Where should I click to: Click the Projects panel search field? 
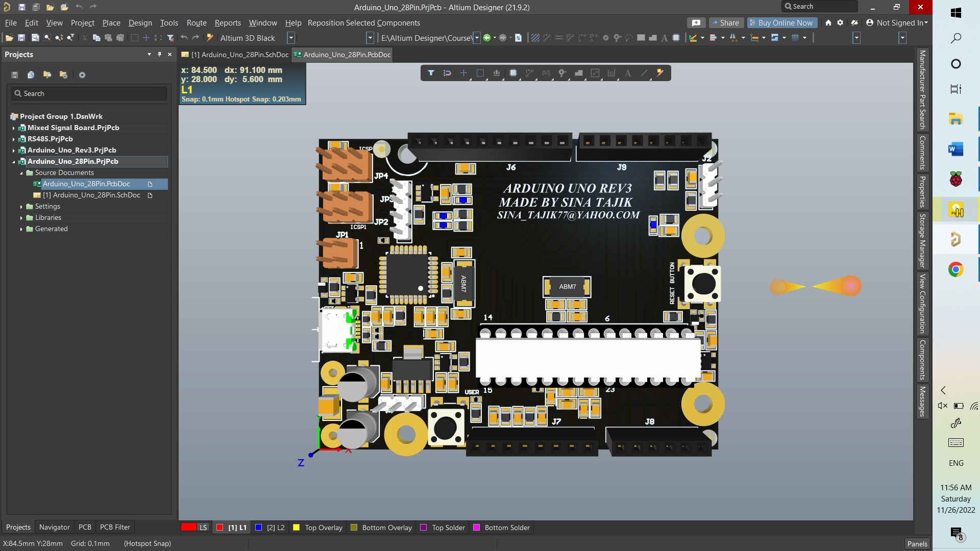89,93
